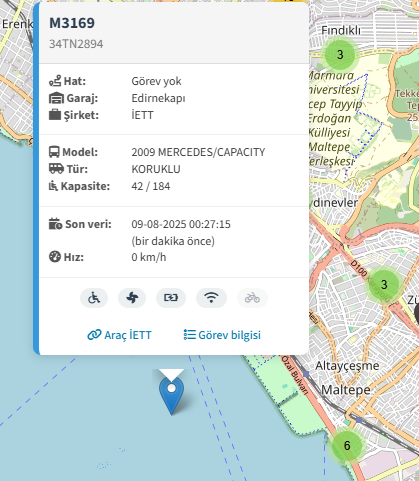Open the Araç İETT link
This screenshot has width=419, height=481.
click(119, 335)
